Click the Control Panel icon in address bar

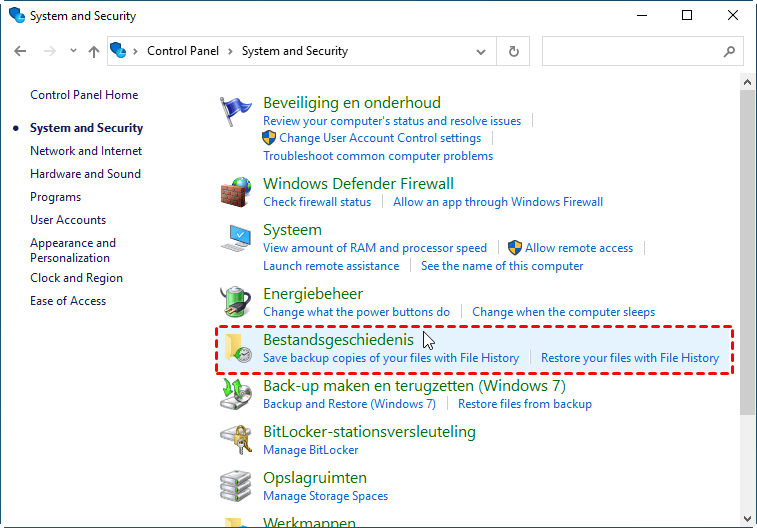[x=118, y=51]
